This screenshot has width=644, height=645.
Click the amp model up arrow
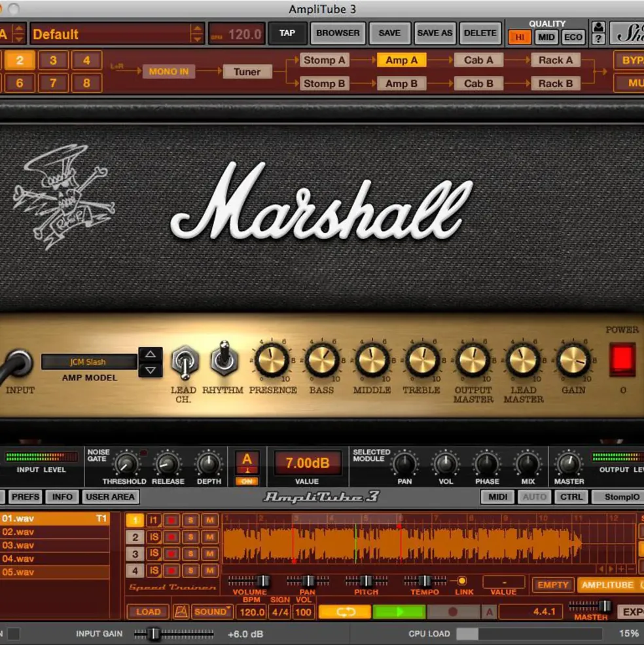pyautogui.click(x=151, y=354)
